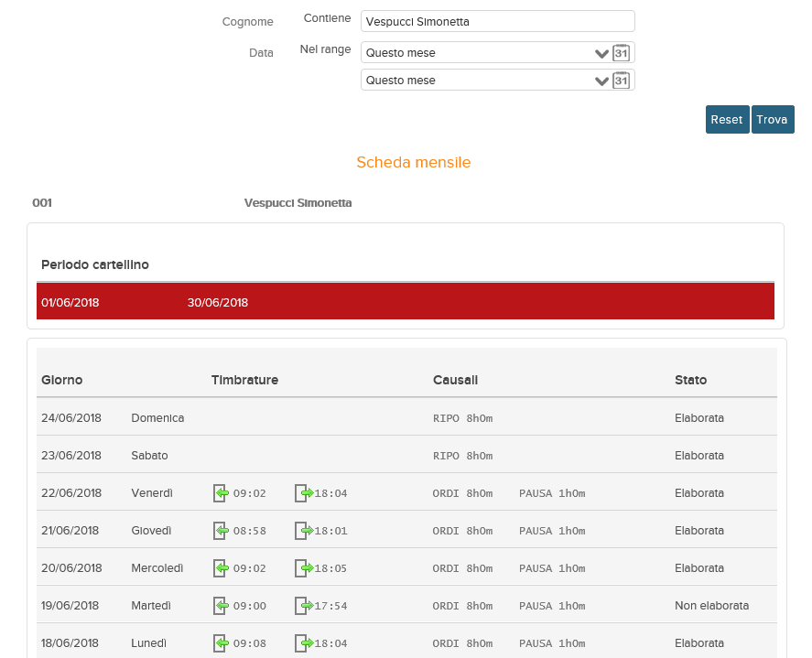Click the 17:54 exit time
The height and width of the screenshot is (658, 812).
point(330,606)
